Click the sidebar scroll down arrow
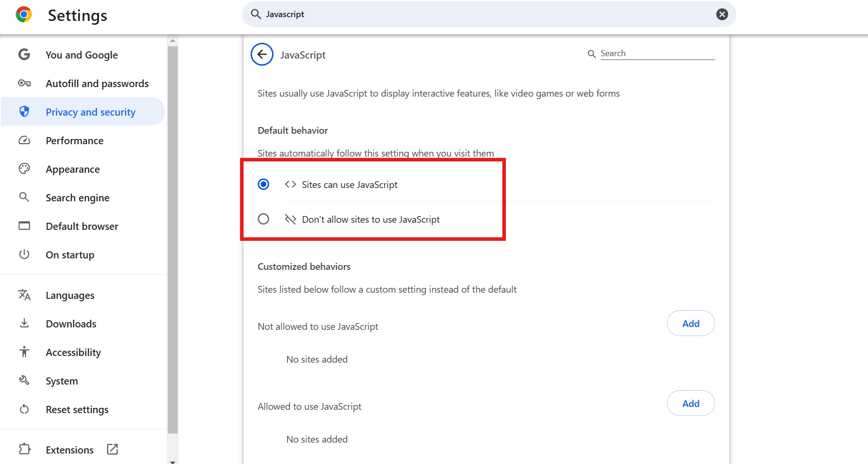Screen dimensions: 868x464 tap(173, 461)
